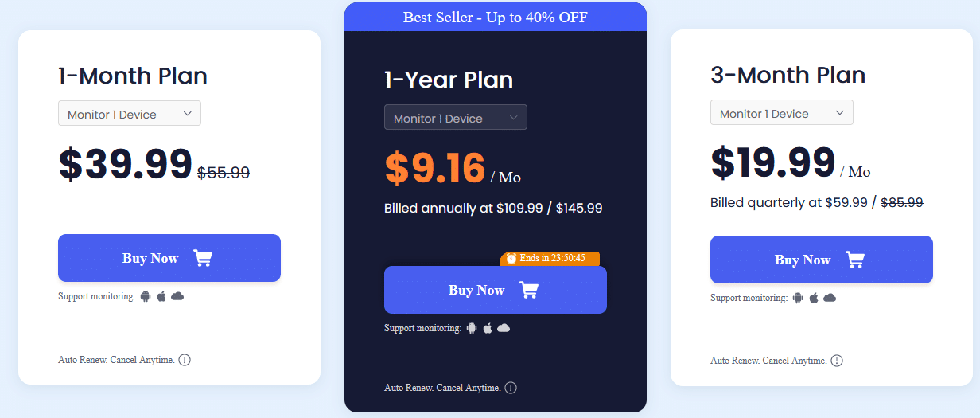Click the Apple icon under 1-Month Plan

pyautogui.click(x=161, y=296)
